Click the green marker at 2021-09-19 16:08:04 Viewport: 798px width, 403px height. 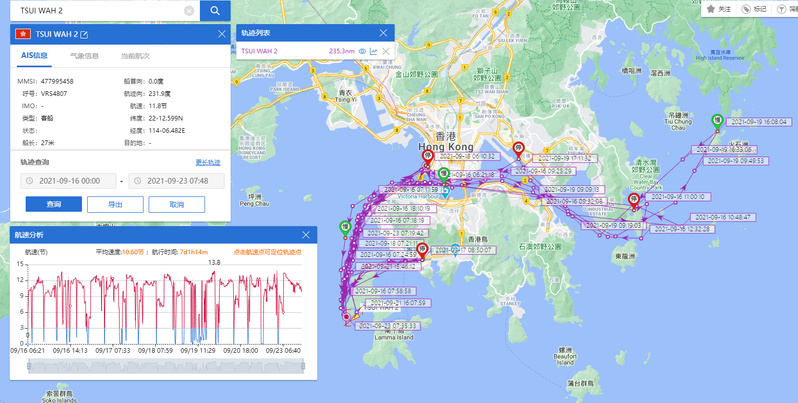point(717,121)
